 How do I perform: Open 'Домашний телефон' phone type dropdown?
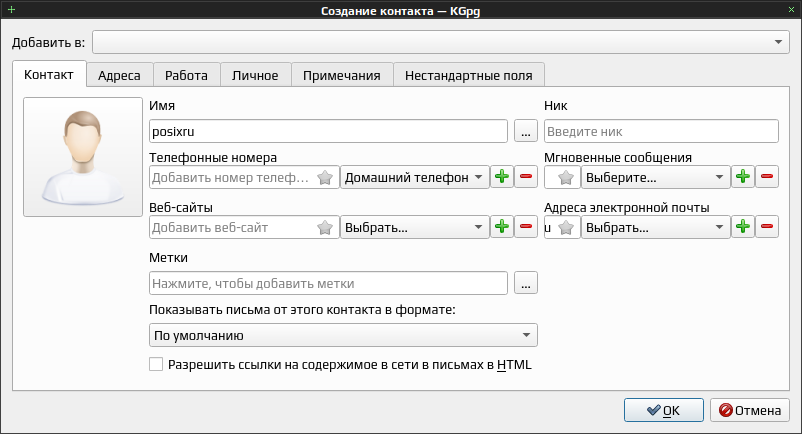point(414,177)
